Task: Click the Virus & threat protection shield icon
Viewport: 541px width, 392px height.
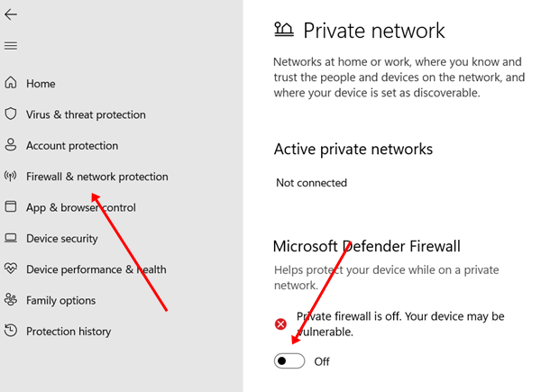Action: click(x=11, y=114)
